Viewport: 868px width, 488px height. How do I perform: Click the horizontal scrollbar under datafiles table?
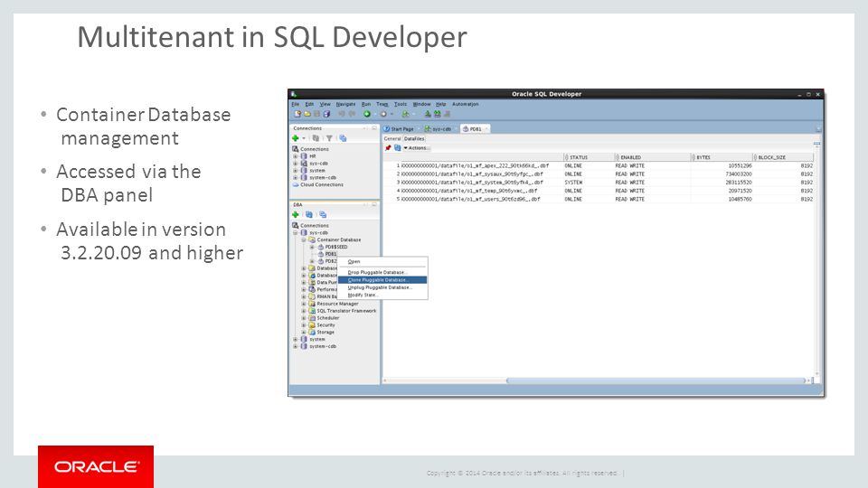(x=656, y=380)
